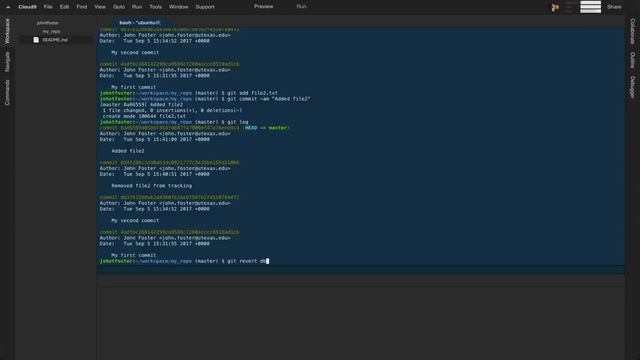
Task: Open the Cloud9 menu
Action: 27,7
